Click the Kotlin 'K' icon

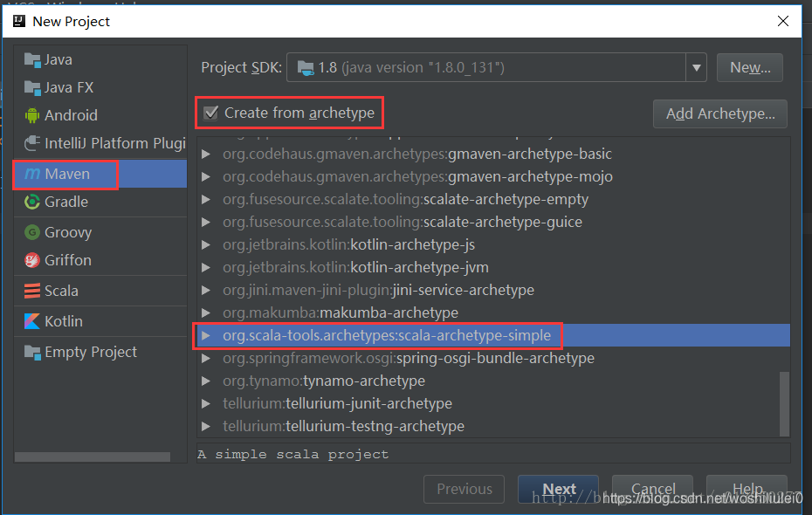coord(32,321)
